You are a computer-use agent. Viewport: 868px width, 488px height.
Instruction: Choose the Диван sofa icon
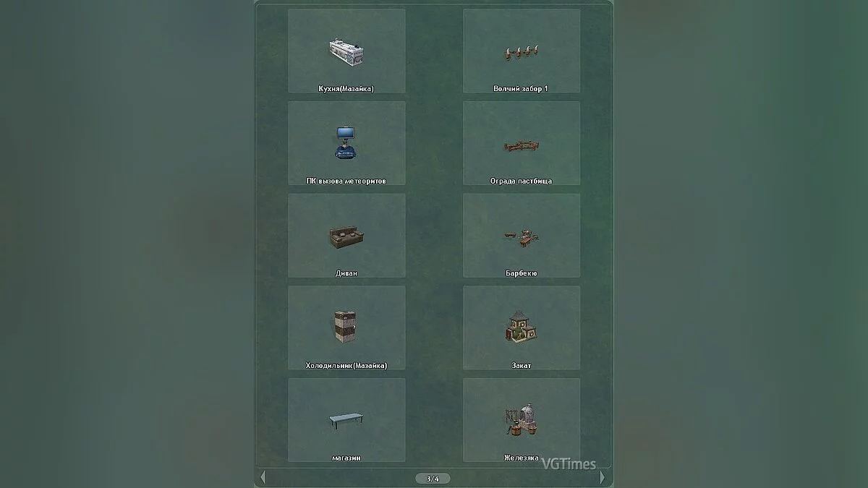click(346, 236)
